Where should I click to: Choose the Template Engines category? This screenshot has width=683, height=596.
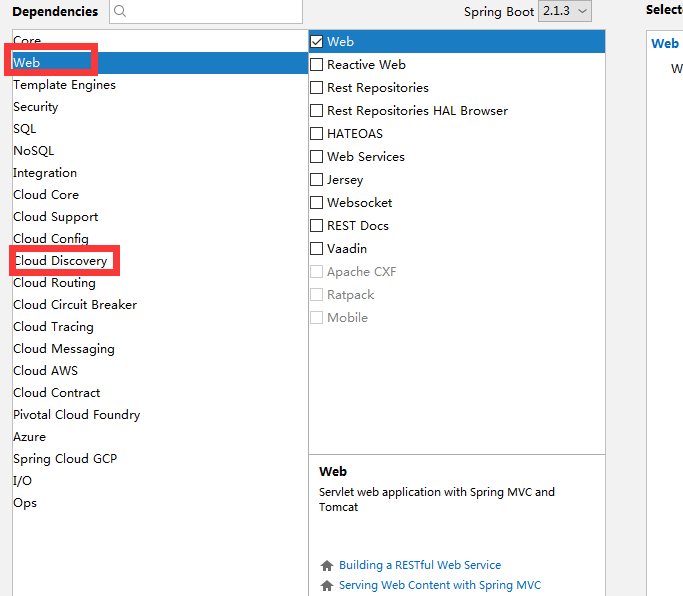point(160,85)
